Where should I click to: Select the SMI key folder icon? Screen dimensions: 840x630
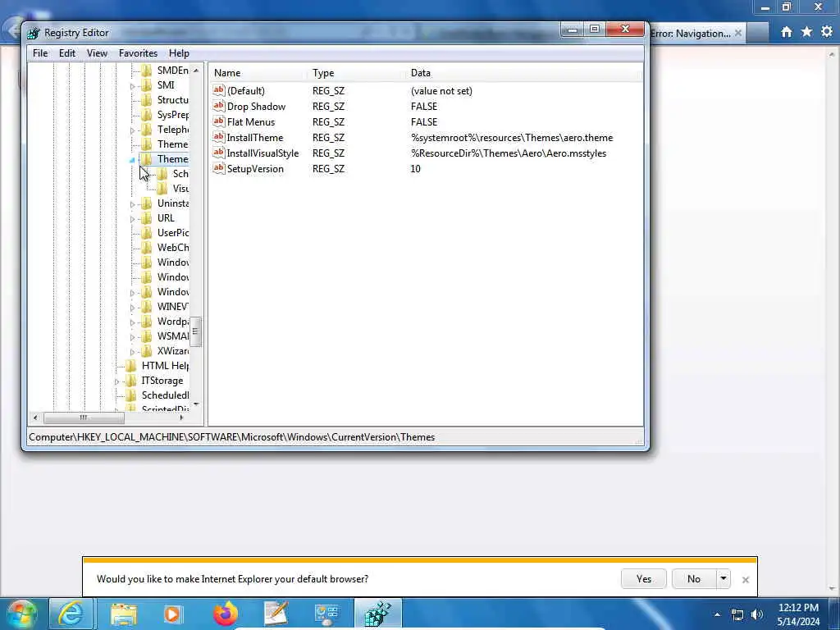click(x=146, y=84)
